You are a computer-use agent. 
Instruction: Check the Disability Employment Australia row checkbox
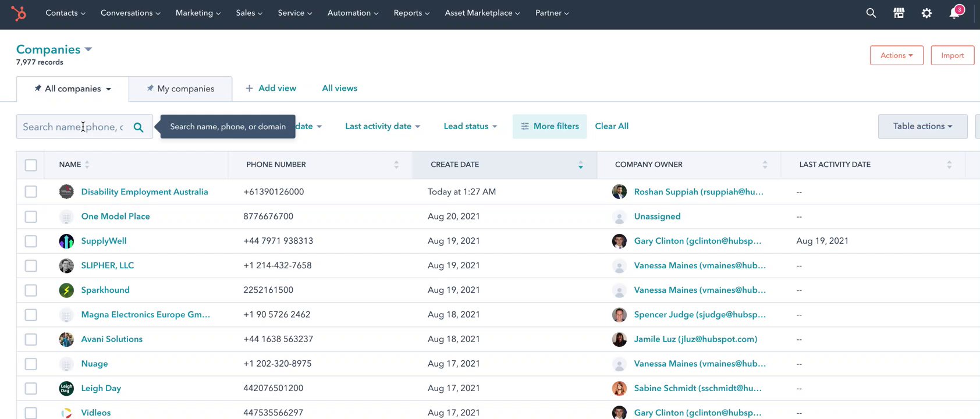click(x=31, y=191)
